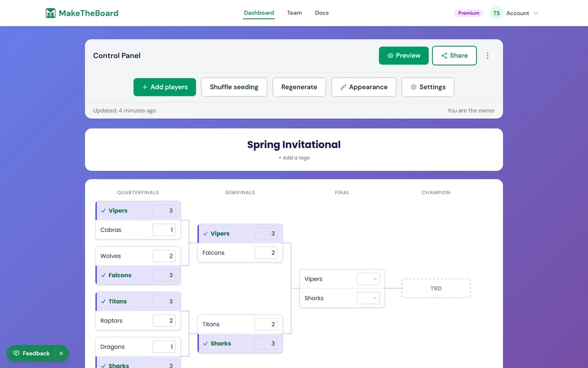The width and height of the screenshot is (588, 368).
Task: Click the semifinal Falcons score field
Action: (x=266, y=253)
